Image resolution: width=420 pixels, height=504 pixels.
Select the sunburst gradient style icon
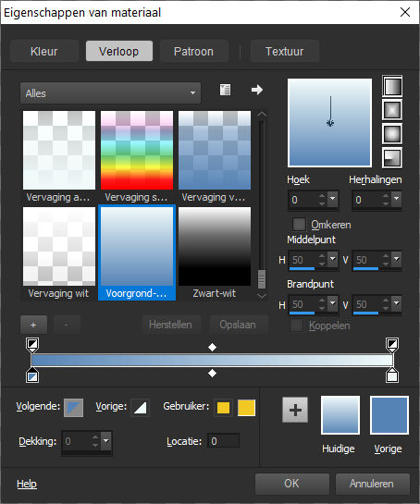tap(392, 134)
